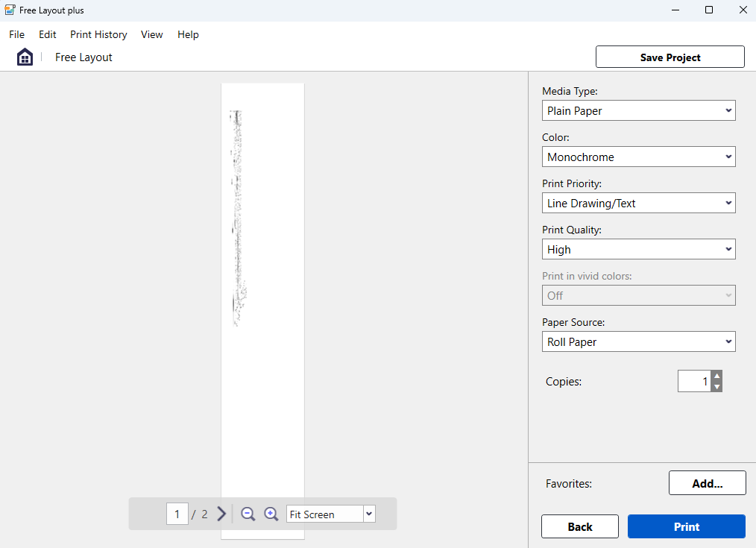Click the Fit Screen zoom text field
Viewport: 756px width, 548px height.
click(x=325, y=514)
